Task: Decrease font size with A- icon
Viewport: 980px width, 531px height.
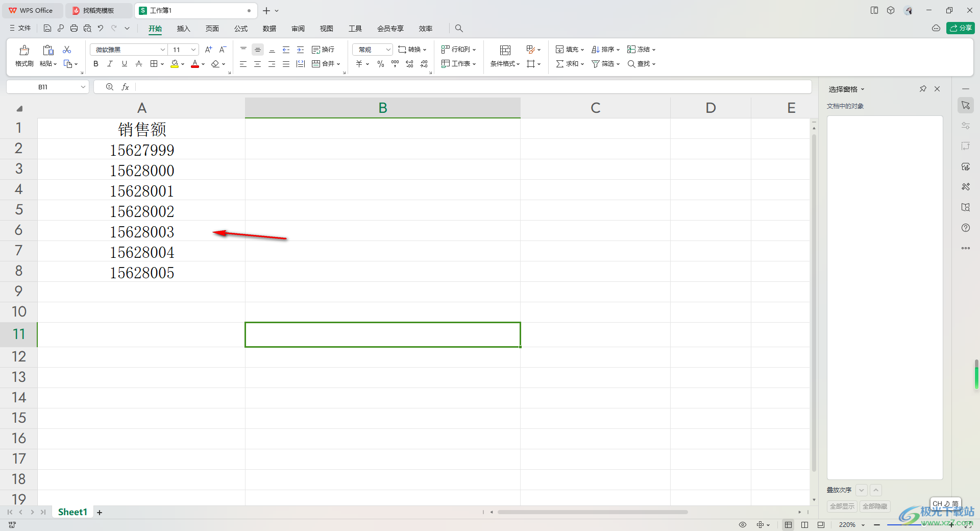Action: point(223,50)
